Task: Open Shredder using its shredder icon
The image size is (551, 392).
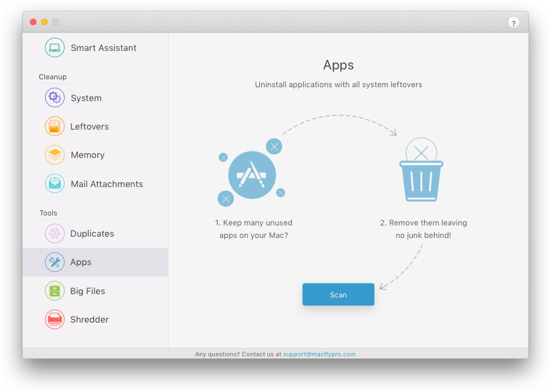Action: pos(54,319)
